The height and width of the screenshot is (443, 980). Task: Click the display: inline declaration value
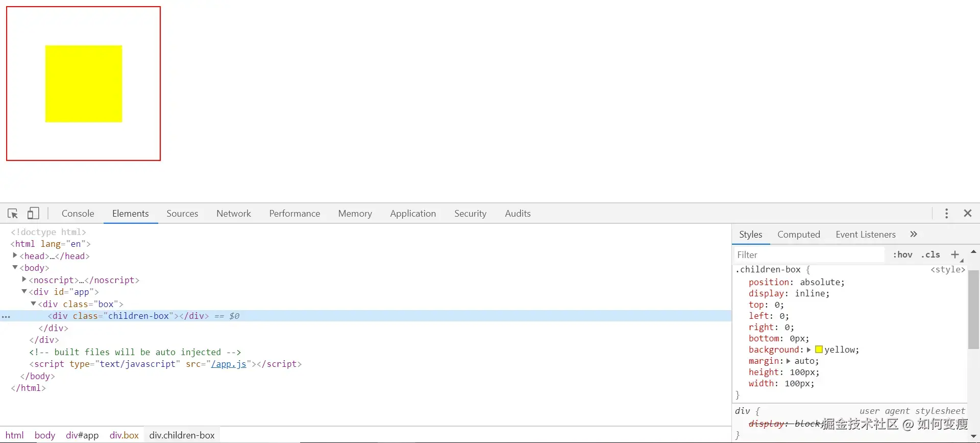pyautogui.click(x=810, y=293)
